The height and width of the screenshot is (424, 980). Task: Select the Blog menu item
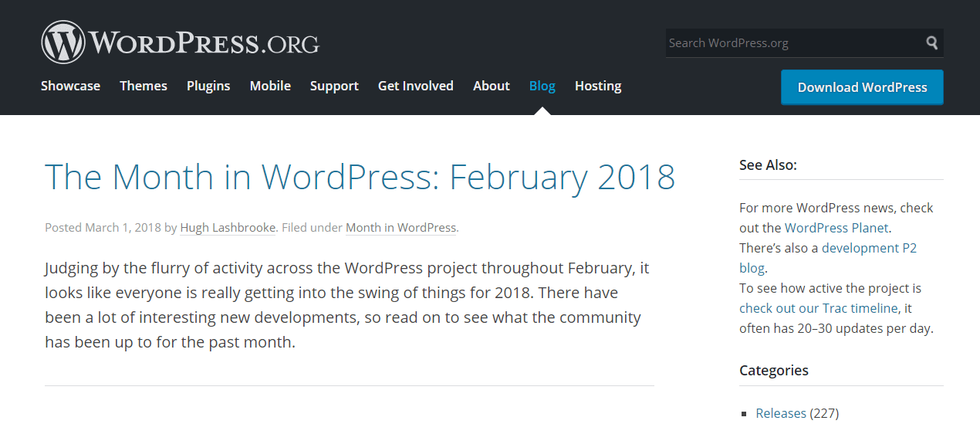pos(542,86)
